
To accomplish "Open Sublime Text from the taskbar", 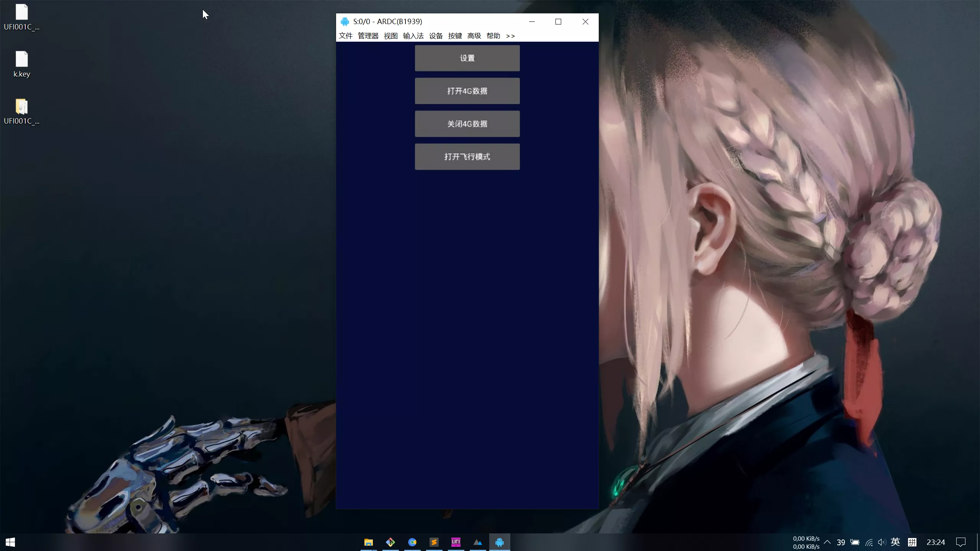I will point(434,542).
